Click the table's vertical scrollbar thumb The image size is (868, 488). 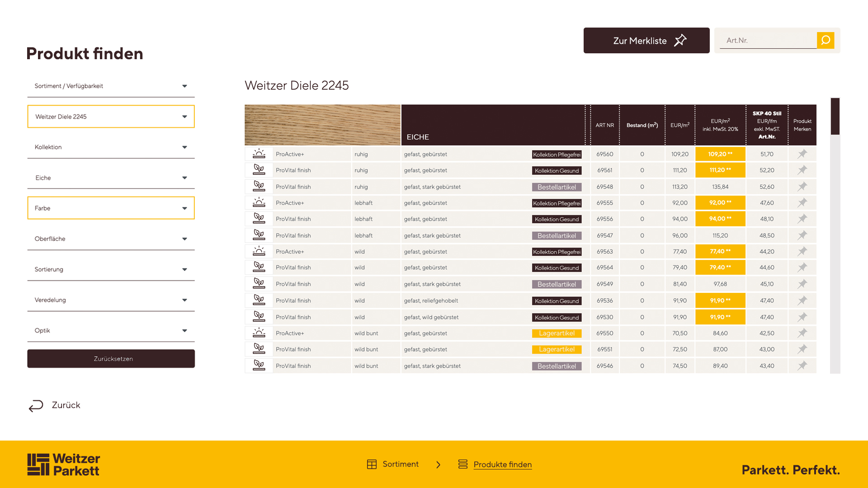pos(835,117)
